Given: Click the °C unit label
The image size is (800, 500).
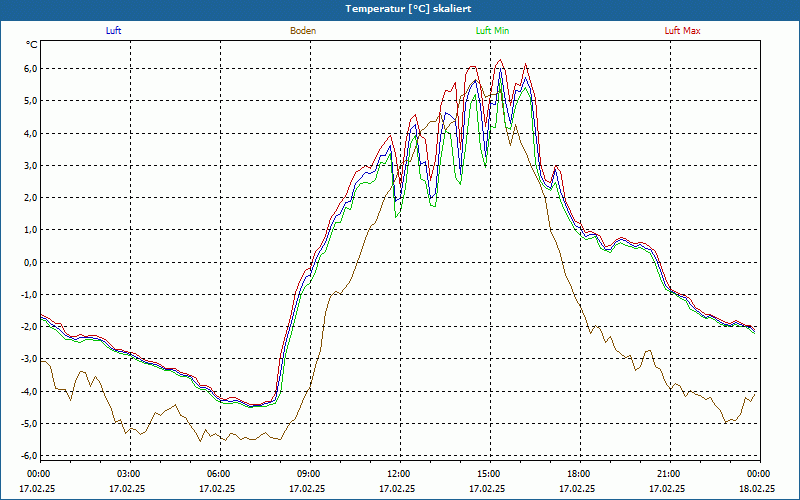Looking at the screenshot, I should (x=32, y=45).
